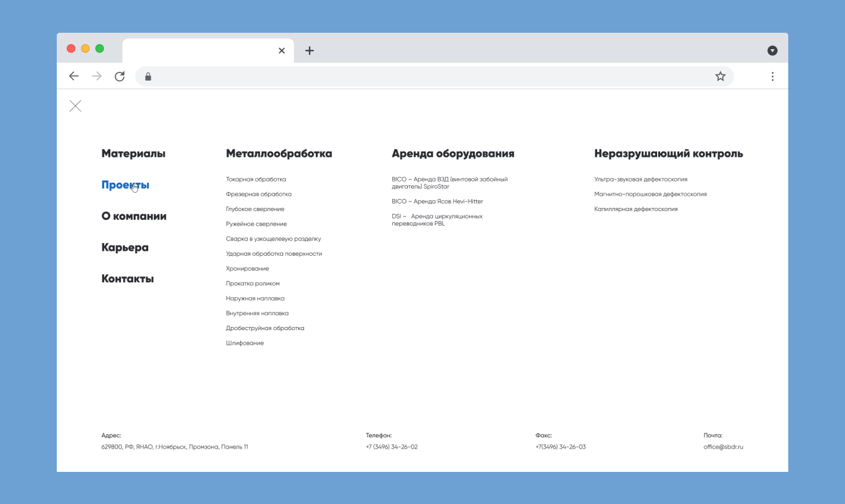This screenshot has height=504, width=845.
Task: Click the address 629800, РФ, ЯНАО, г.Ноябрьск
Action: (175, 447)
